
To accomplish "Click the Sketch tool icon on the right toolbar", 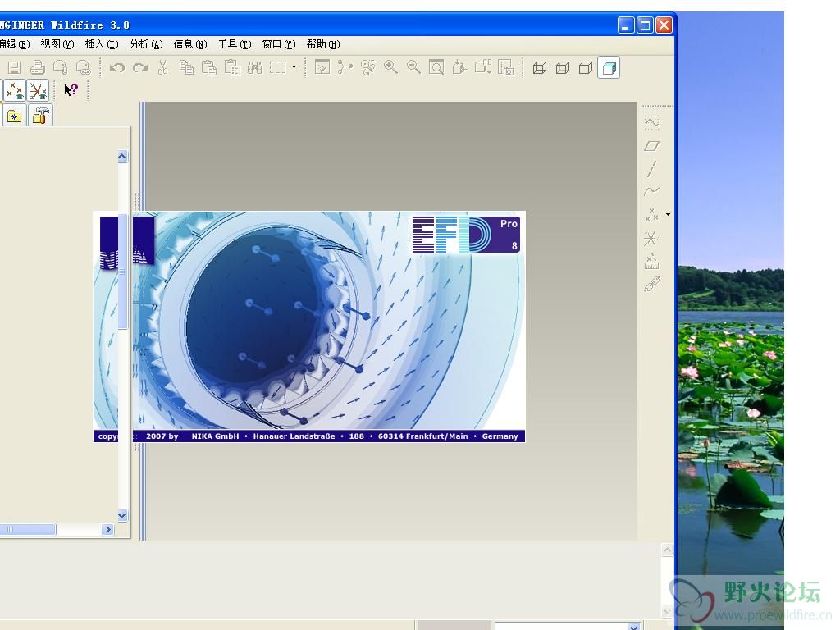I will pyautogui.click(x=651, y=123).
